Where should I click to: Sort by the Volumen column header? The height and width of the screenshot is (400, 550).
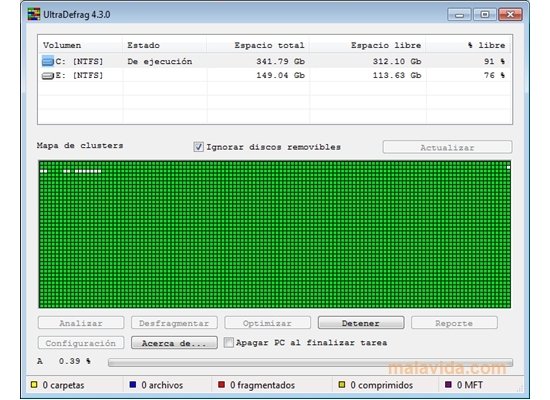(x=80, y=45)
